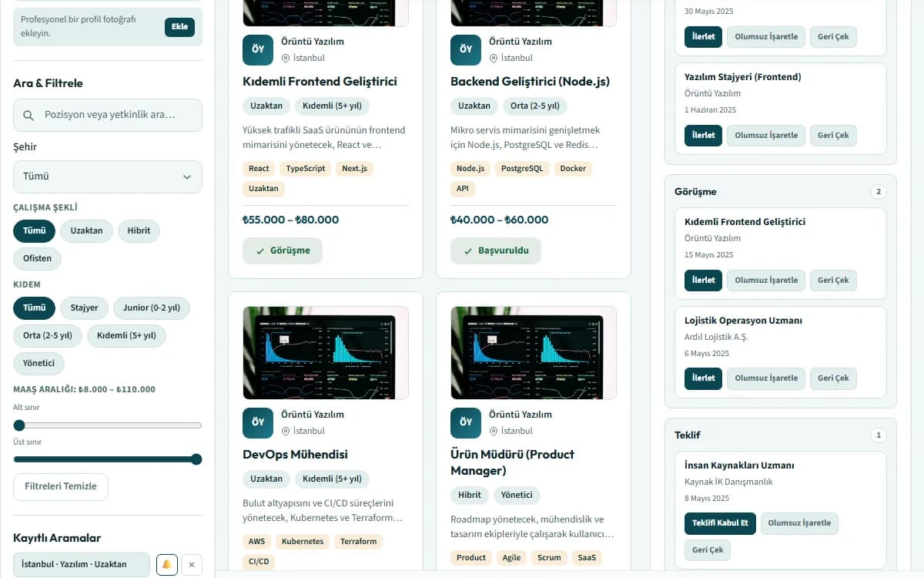This screenshot has width=924, height=578.
Task: Click the Terraform tag on DevOps card
Action: click(x=359, y=542)
